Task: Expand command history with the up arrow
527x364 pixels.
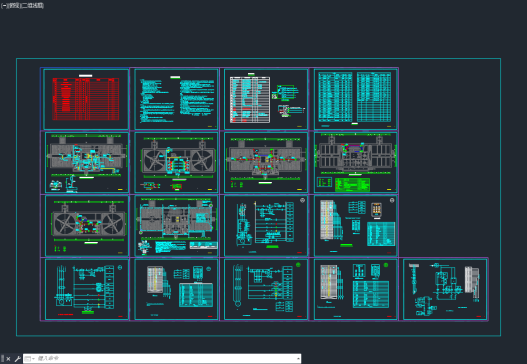Action: [x=298, y=359]
